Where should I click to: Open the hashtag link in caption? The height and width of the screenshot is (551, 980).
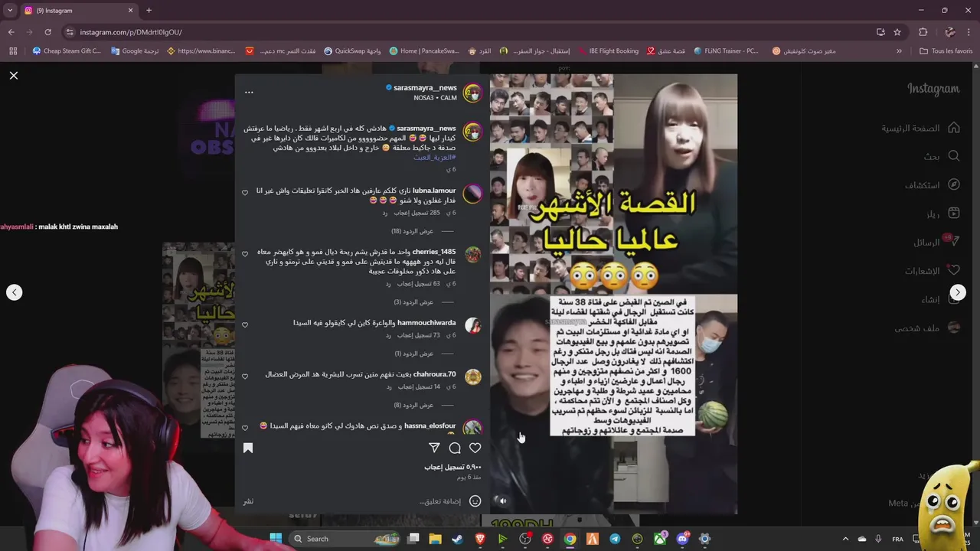[435, 157]
